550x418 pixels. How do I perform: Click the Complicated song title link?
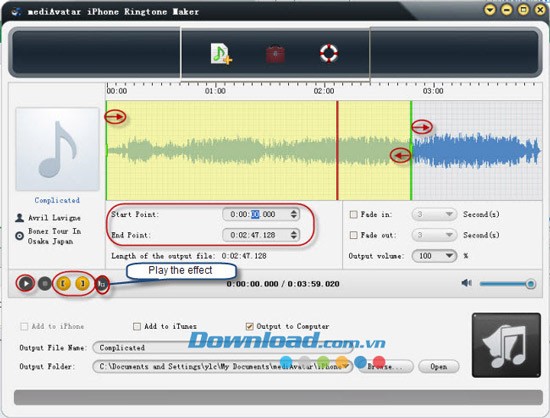tap(57, 200)
